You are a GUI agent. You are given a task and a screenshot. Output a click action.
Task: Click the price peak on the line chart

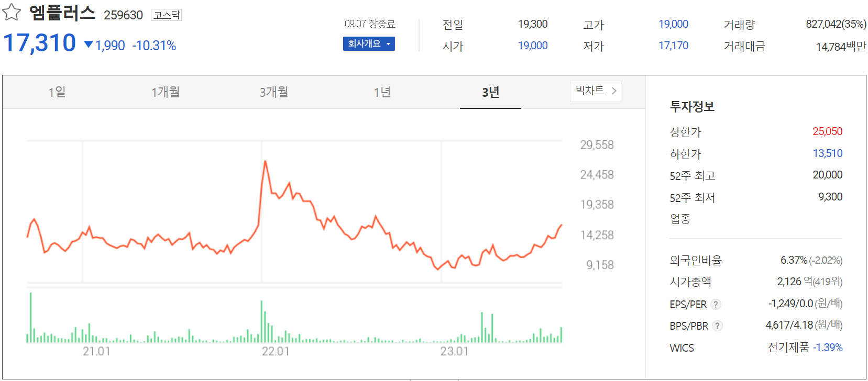[265, 162]
